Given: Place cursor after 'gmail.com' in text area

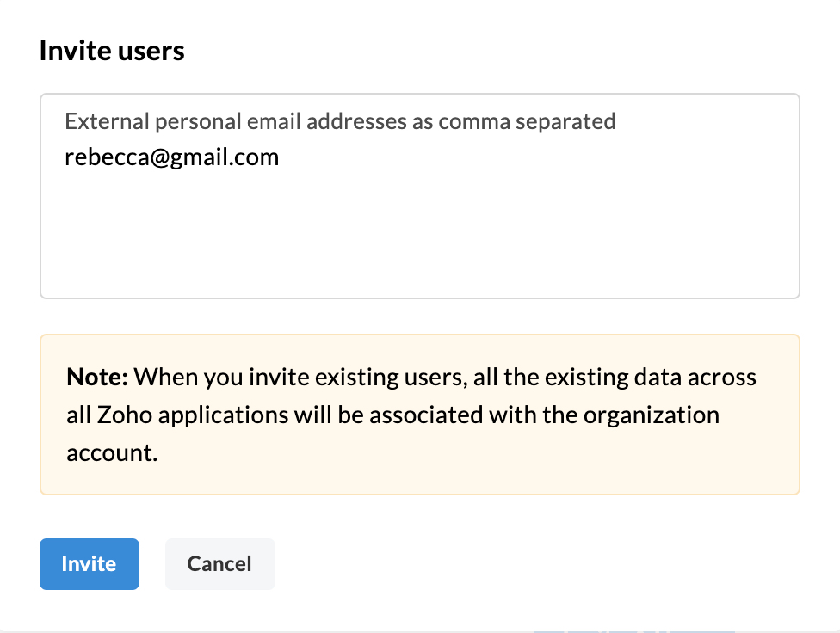Looking at the screenshot, I should 281,157.
